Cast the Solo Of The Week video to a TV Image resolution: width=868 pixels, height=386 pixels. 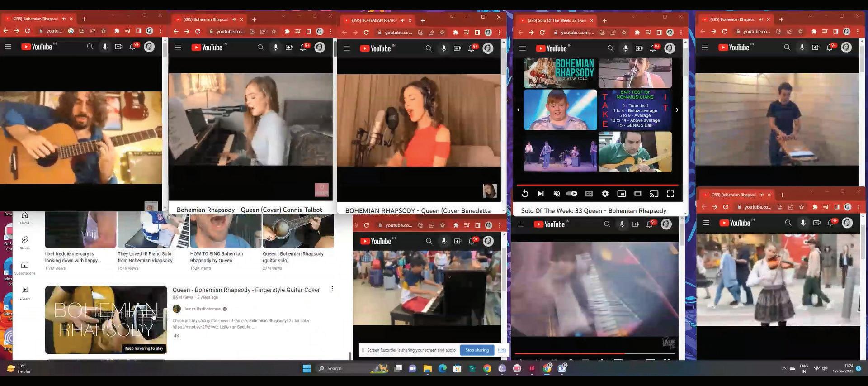click(654, 194)
